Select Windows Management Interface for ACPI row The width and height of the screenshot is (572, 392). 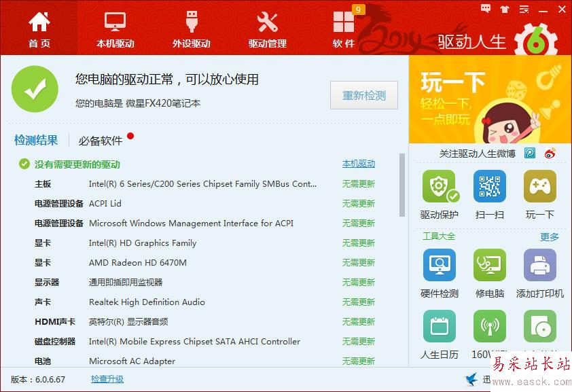pyautogui.click(x=204, y=223)
